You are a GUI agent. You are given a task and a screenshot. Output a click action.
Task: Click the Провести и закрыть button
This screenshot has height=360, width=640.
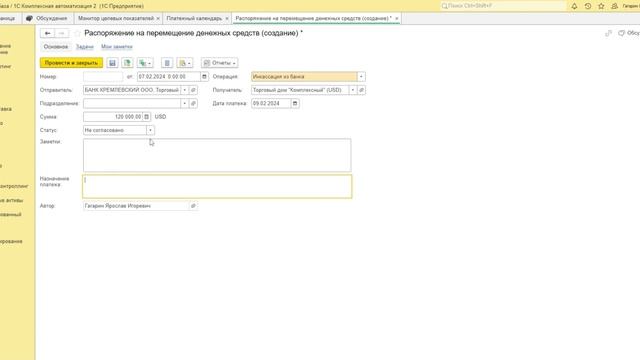pos(71,63)
